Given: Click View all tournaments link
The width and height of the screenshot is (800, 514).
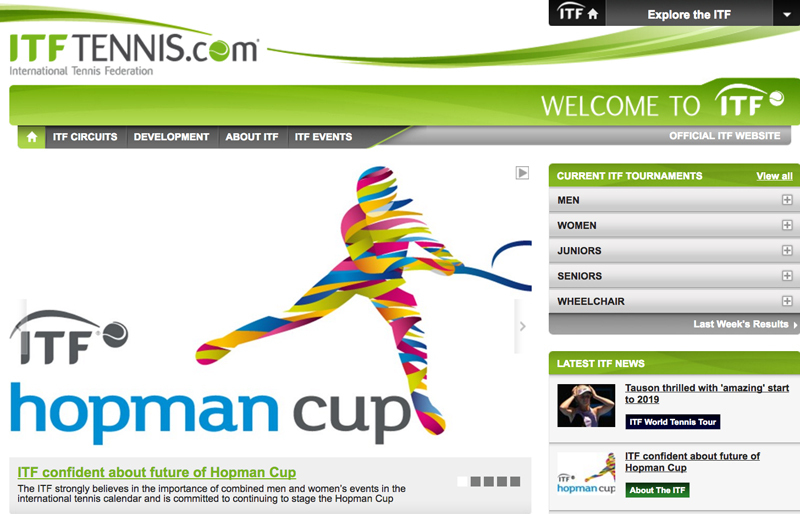Looking at the screenshot, I should pyautogui.click(x=774, y=176).
